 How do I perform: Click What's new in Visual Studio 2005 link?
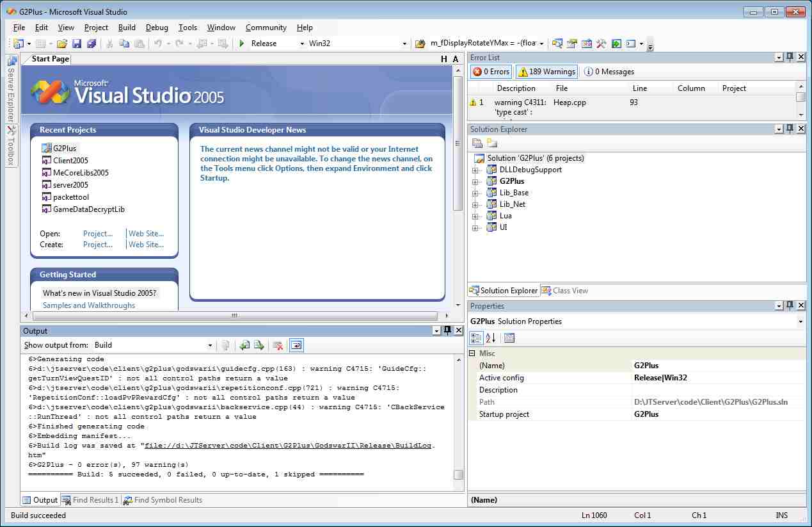(x=99, y=293)
